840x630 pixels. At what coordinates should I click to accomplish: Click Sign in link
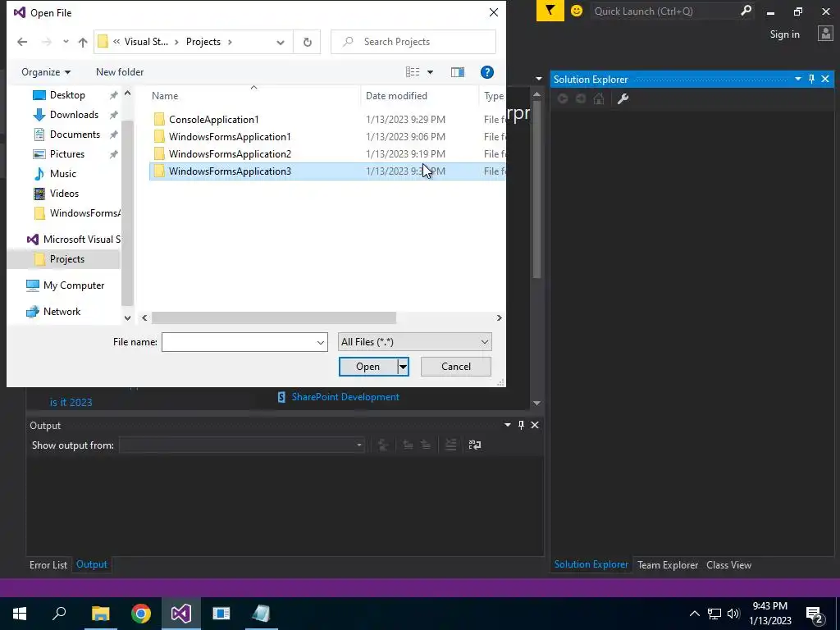coord(784,34)
